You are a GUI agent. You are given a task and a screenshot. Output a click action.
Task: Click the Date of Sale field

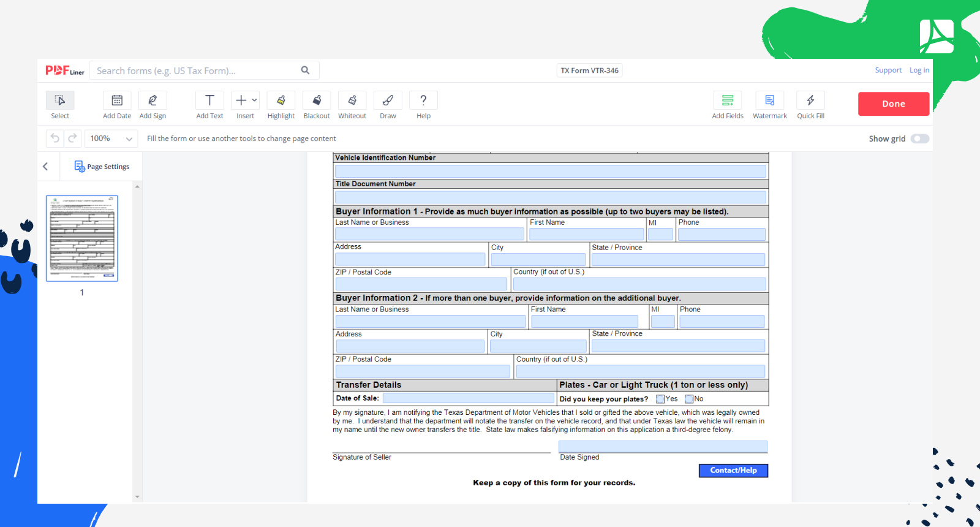coord(468,398)
